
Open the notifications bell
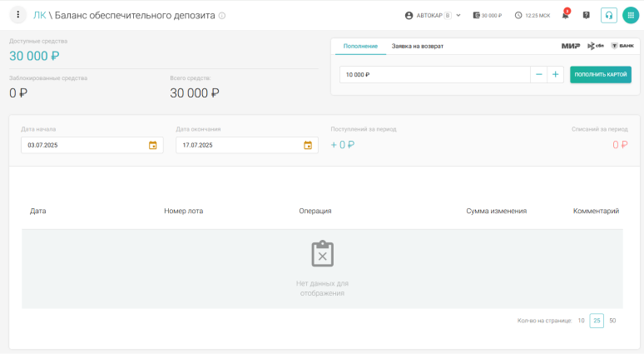[566, 15]
